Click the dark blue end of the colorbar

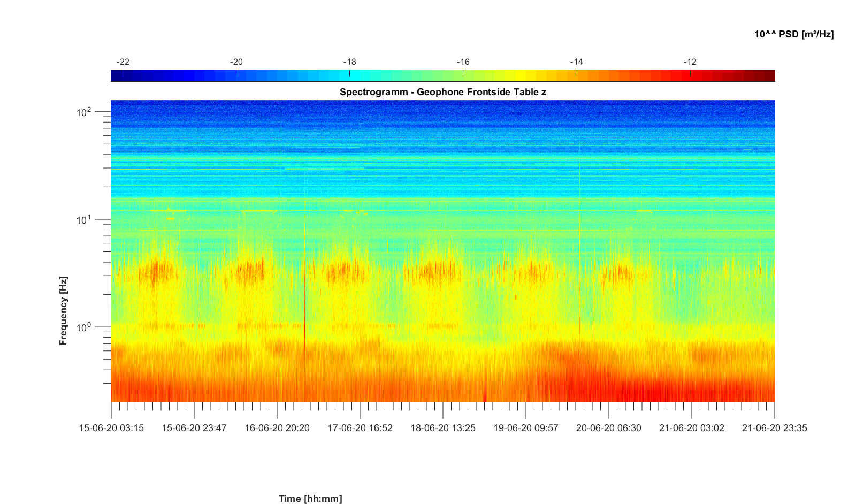118,76
